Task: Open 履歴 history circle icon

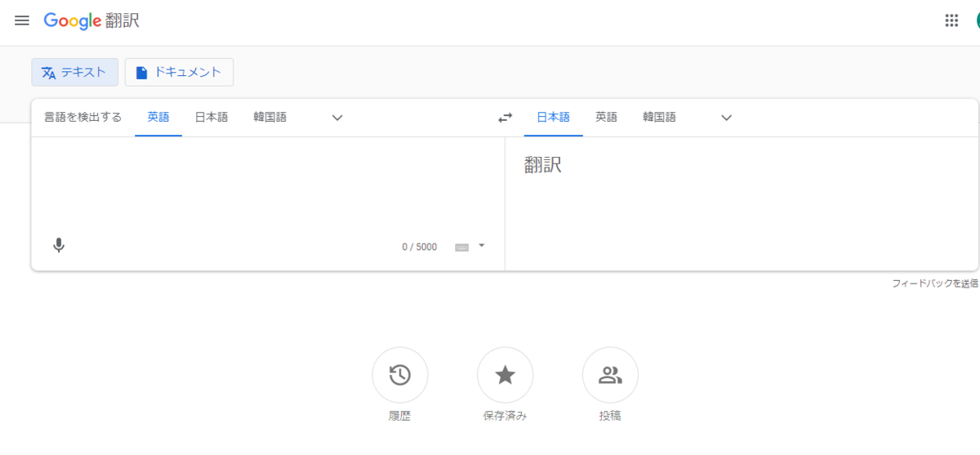Action: [399, 375]
